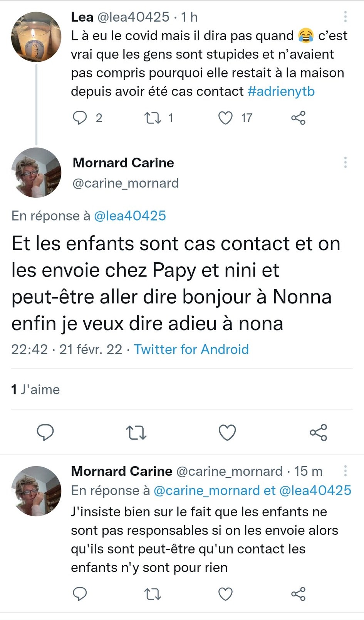
Task: Share the main Carine tweet
Action: point(319,432)
